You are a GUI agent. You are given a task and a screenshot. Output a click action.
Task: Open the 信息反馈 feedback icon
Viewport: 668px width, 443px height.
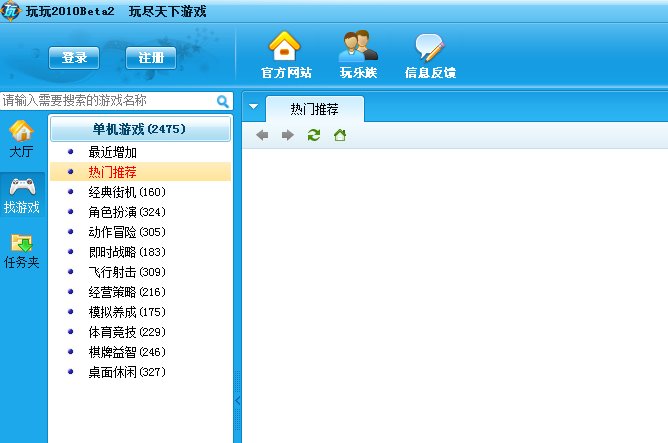click(429, 47)
